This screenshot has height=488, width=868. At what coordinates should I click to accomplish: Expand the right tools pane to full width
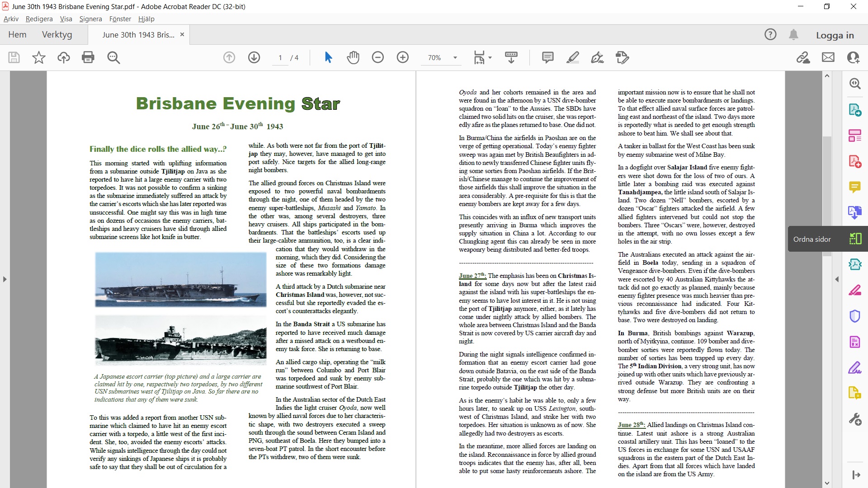[x=856, y=474]
